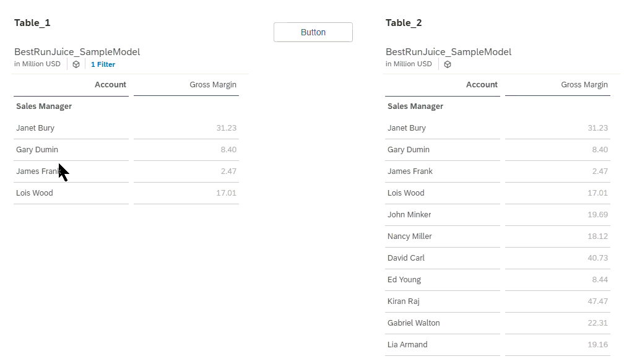Collapse the Sales Manager group in Table_2
Screen dimensions: 624x364
tap(415, 106)
